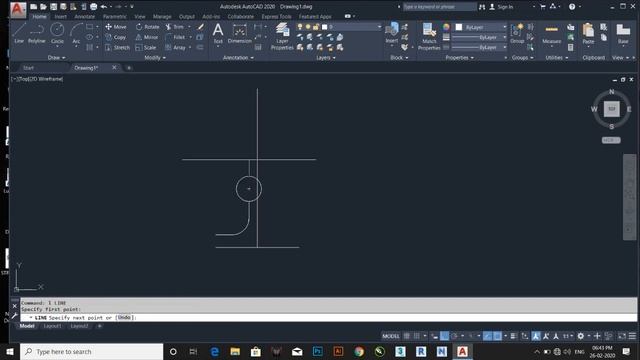
Task: Select the Arc tool
Action: click(x=76, y=33)
